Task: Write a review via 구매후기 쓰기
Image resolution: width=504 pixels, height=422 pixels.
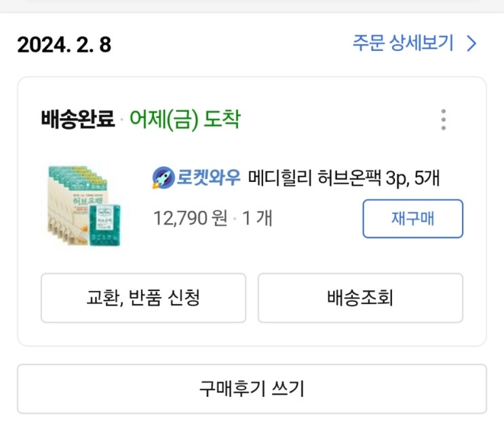Action: pos(252,389)
